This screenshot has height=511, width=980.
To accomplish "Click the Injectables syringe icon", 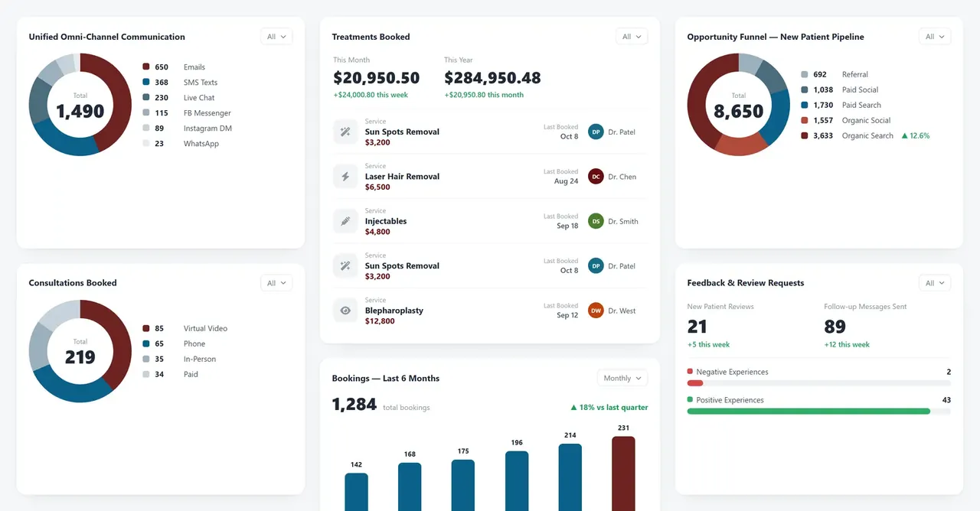I will (345, 221).
